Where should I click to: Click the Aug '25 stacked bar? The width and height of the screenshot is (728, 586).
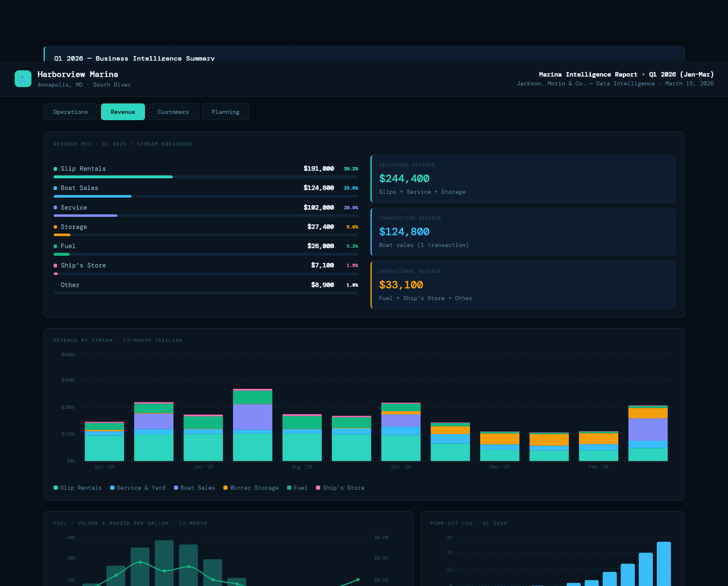pos(302,437)
